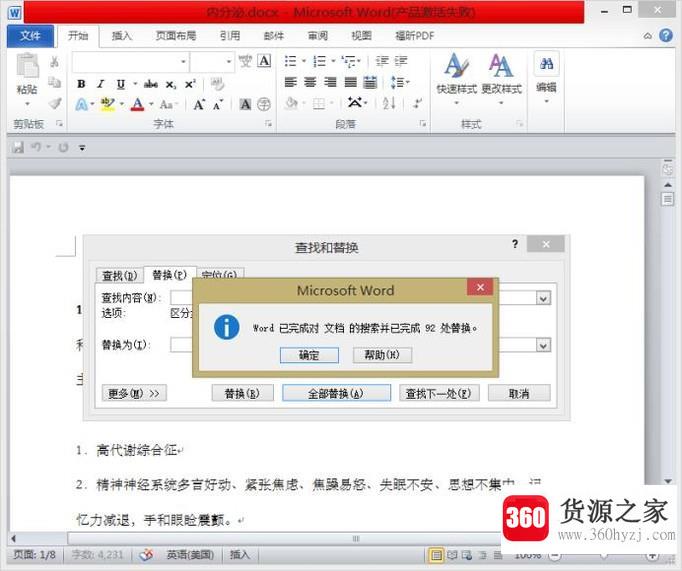Screen dimensions: 682x571
Task: Toggle Subscript formatting
Action: pos(171,84)
